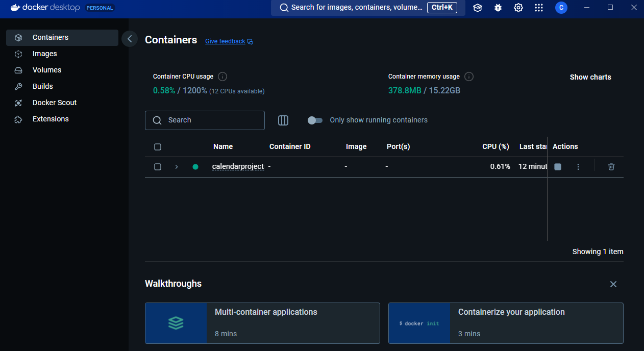
Task: Delete the calendarproject container
Action: (x=611, y=167)
